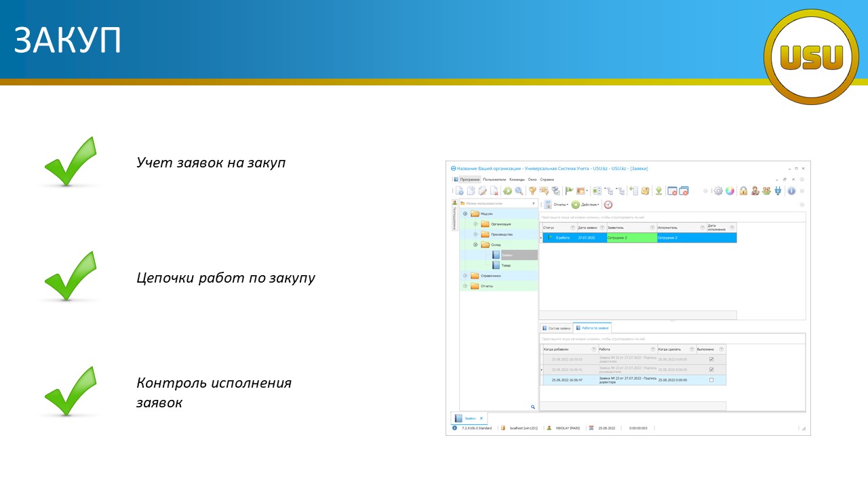Click the magnifier search toolbar icon
Image resolution: width=868 pixels, height=488 pixels.
click(x=519, y=191)
